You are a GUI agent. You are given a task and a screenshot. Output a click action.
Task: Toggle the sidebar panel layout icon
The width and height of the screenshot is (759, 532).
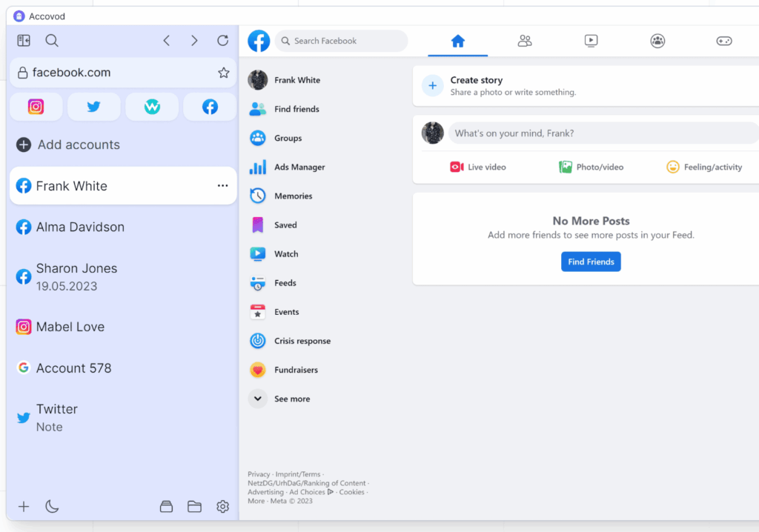tap(24, 41)
